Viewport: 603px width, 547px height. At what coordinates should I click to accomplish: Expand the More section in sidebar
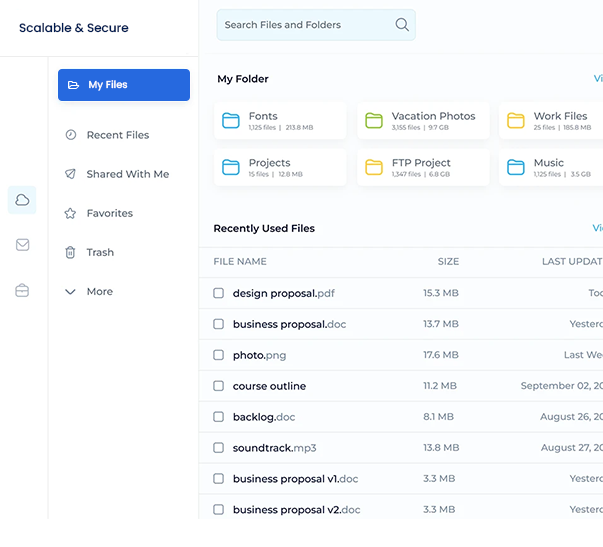pos(99,292)
